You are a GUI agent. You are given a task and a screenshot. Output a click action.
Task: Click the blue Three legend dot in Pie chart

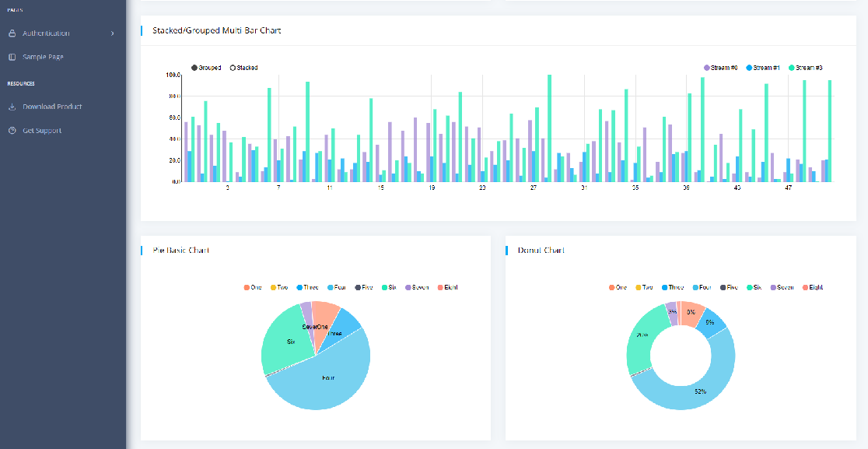pyautogui.click(x=298, y=287)
